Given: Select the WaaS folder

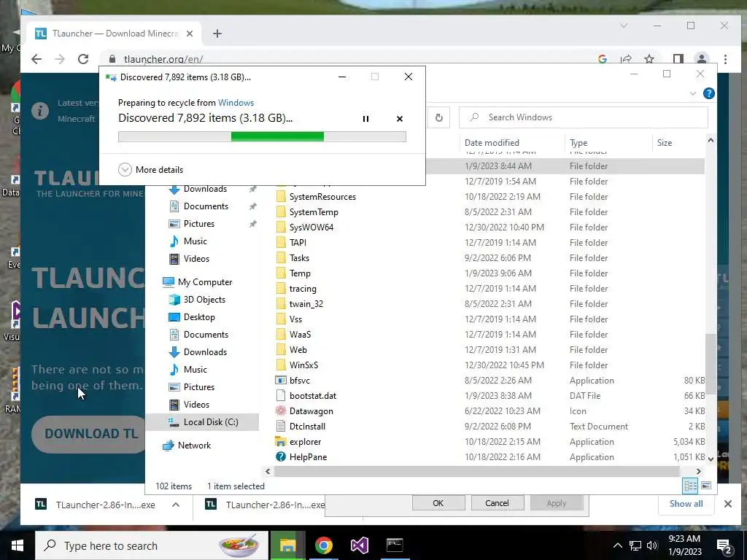Looking at the screenshot, I should [x=300, y=334].
